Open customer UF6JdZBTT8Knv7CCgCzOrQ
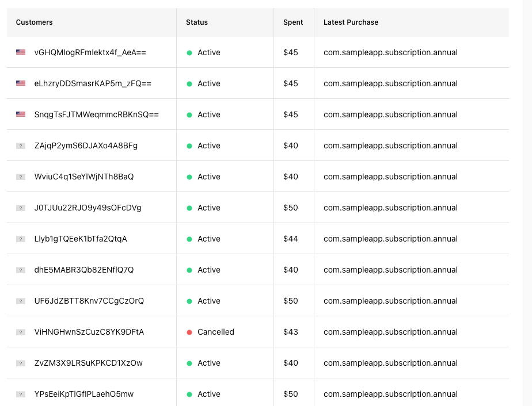 (89, 301)
